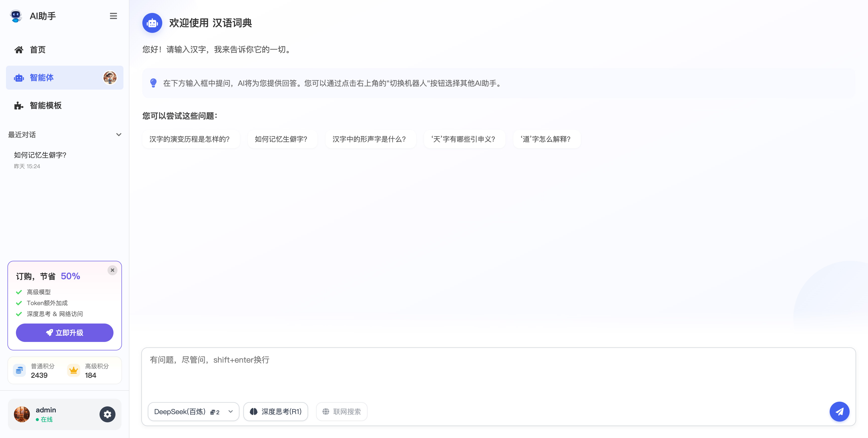
Task: Click 普通积分 value 2439
Action: [39, 375]
